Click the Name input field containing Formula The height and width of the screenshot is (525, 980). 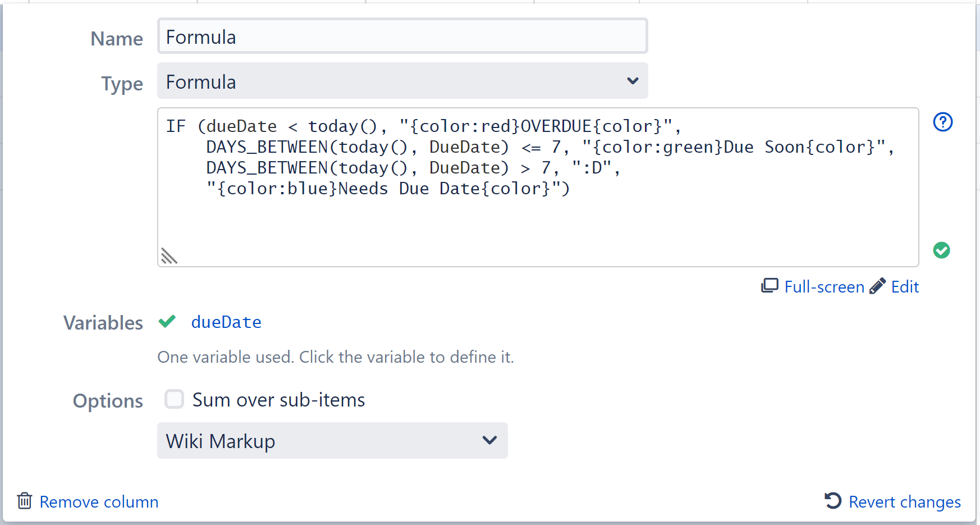click(402, 36)
